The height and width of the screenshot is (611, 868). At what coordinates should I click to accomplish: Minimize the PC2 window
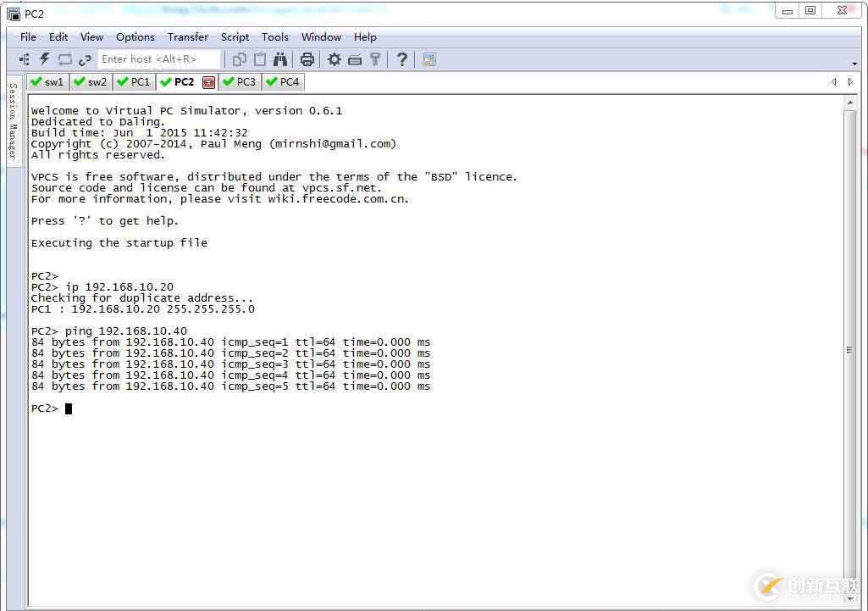[x=788, y=10]
